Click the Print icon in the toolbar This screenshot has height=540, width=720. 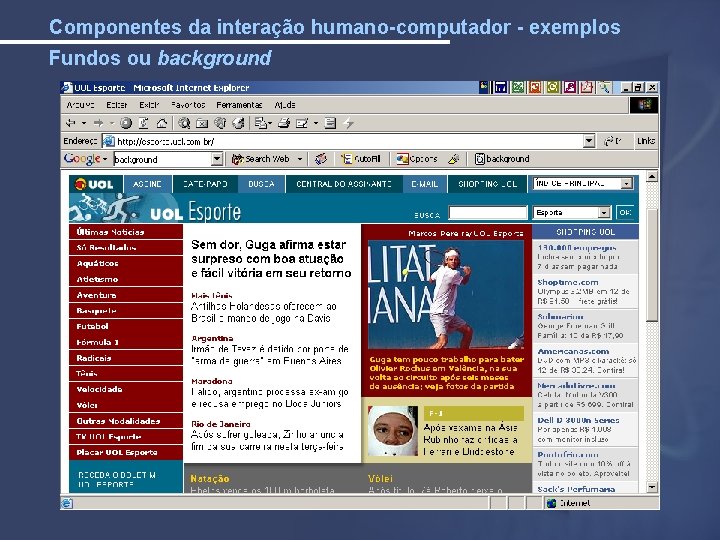click(284, 123)
